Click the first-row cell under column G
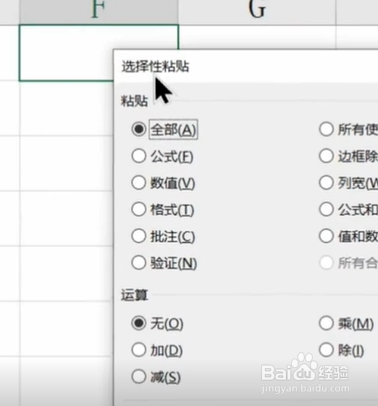This screenshot has width=378, height=406. point(257,37)
